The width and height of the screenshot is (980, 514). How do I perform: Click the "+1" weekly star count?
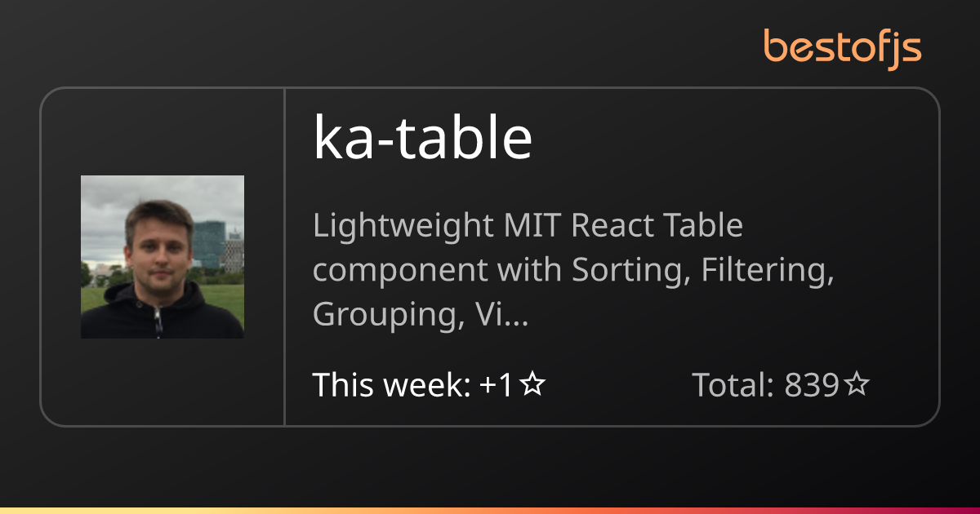497,384
